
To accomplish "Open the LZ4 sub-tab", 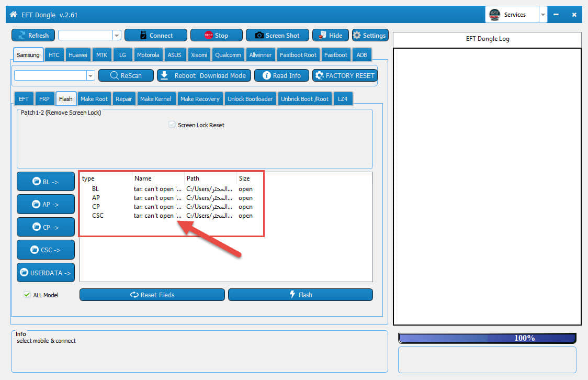I will point(343,98).
